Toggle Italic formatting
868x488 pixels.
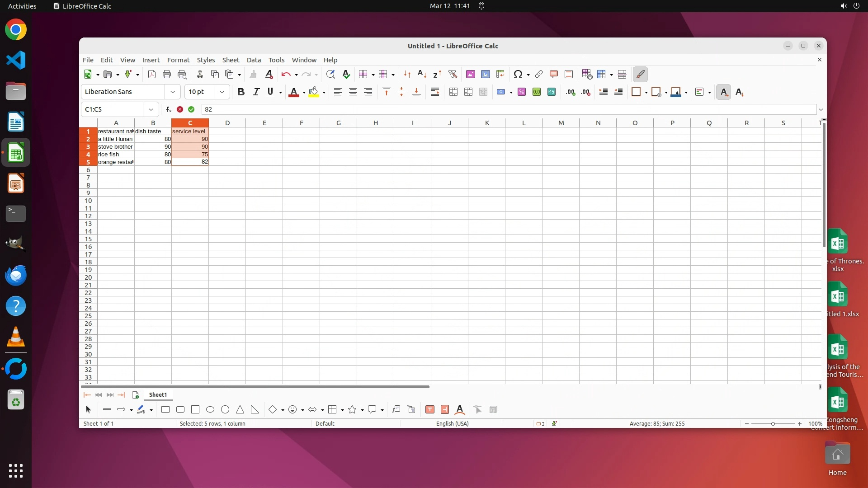(256, 92)
